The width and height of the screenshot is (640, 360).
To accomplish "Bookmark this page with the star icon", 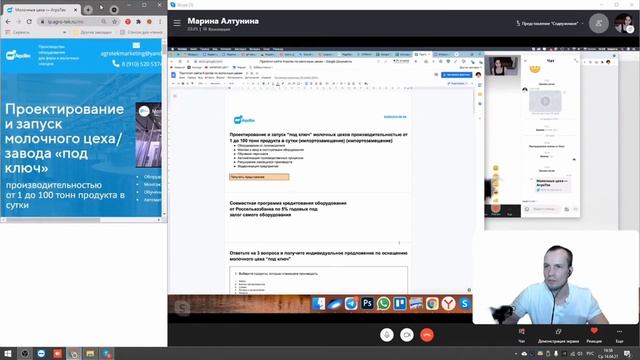I will [115, 21].
